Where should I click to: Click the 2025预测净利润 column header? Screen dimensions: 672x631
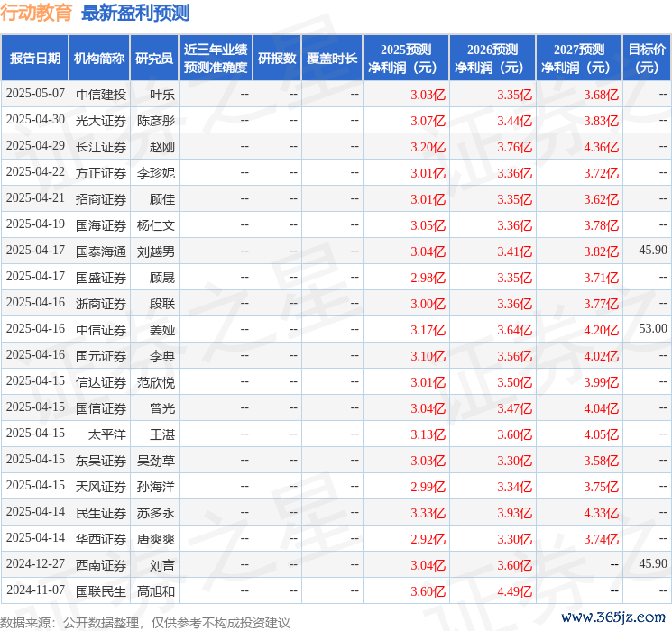point(406,59)
